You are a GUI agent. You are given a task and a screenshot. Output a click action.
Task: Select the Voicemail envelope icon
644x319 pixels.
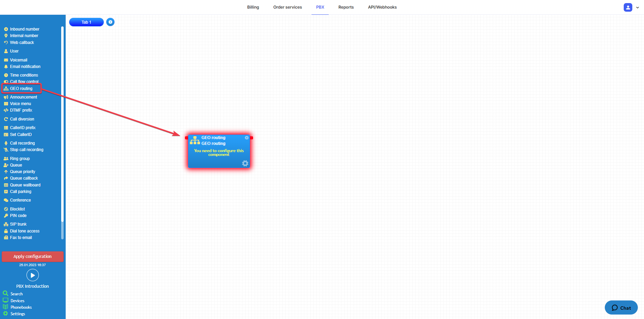pos(6,60)
